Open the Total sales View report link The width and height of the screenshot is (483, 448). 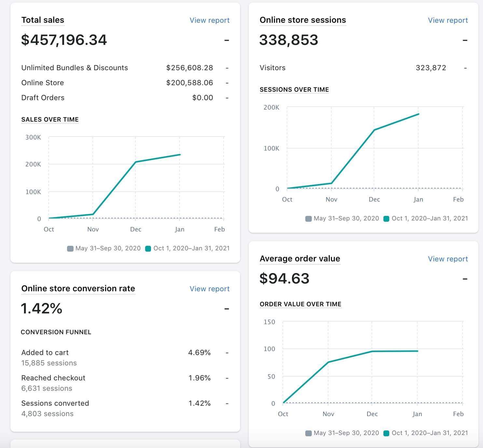[209, 20]
